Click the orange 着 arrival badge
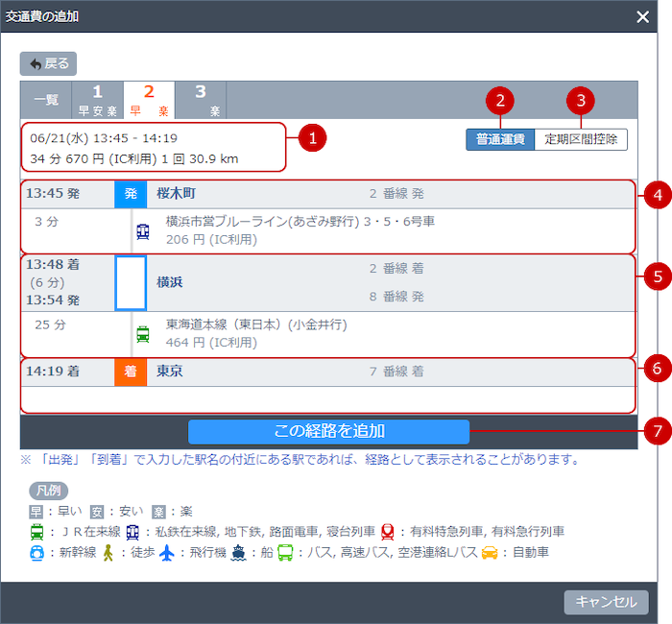 click(131, 372)
